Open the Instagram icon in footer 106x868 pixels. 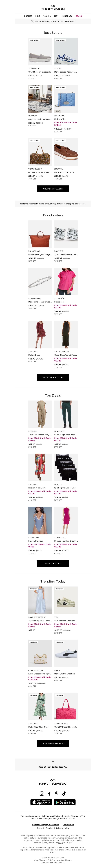pyautogui.click(x=42, y=793)
